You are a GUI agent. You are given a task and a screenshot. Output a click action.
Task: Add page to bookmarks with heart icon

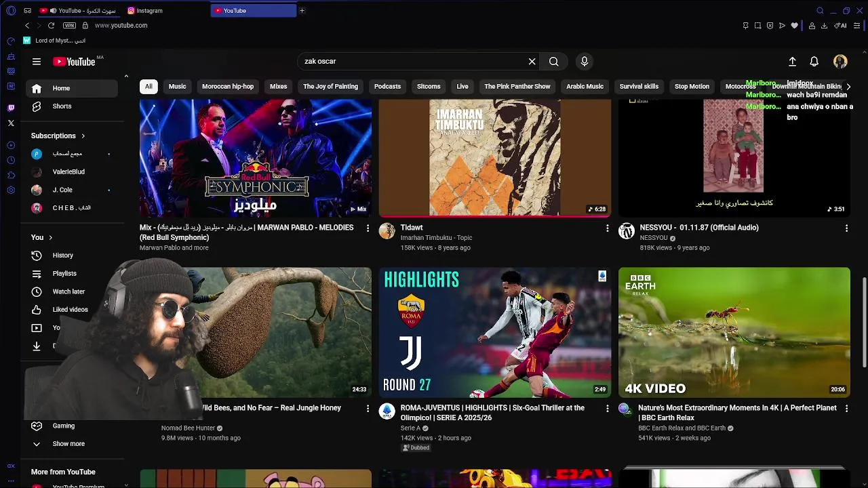click(x=794, y=26)
